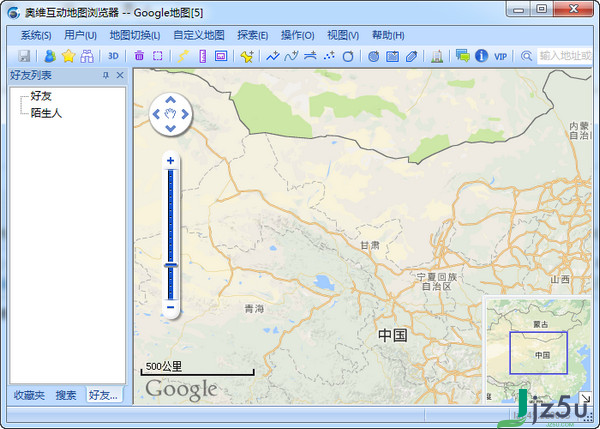Click the 宁夏回族自治区 label on map
The width and height of the screenshot is (600, 429).
pos(437,282)
